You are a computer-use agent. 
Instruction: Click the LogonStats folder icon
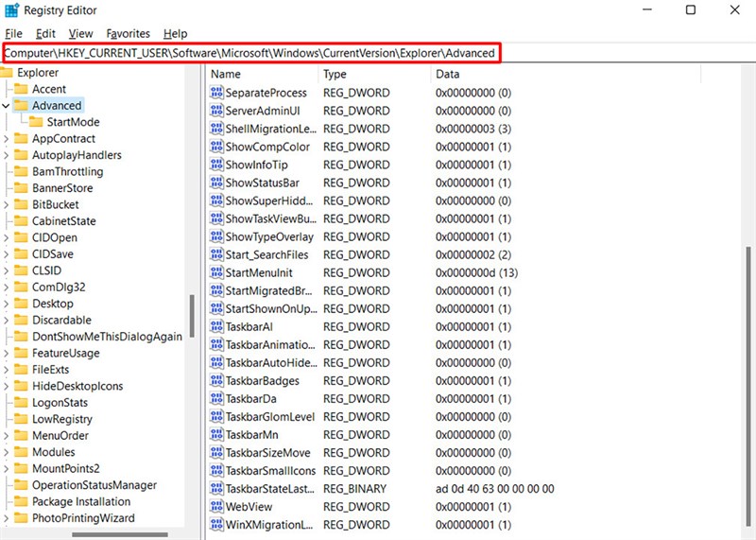pos(21,403)
